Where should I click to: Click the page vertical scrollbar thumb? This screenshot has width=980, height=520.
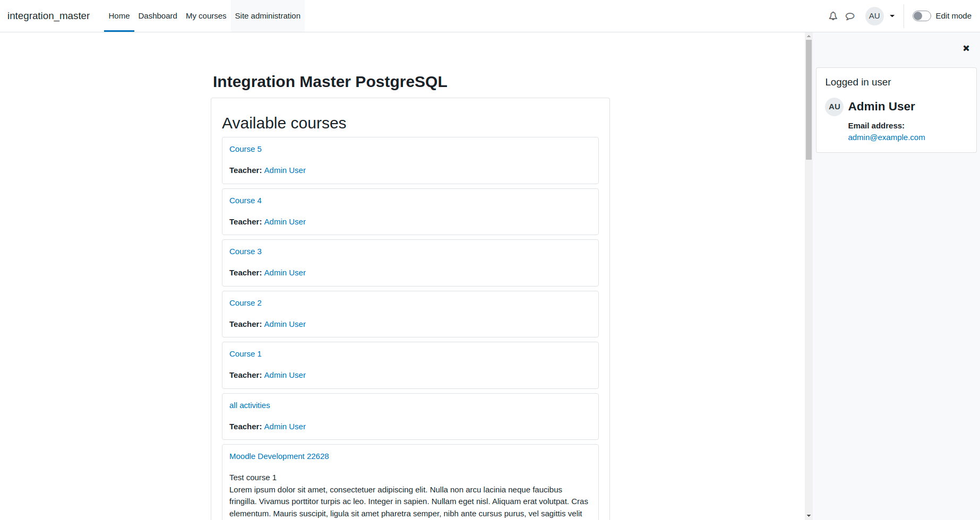(x=809, y=100)
